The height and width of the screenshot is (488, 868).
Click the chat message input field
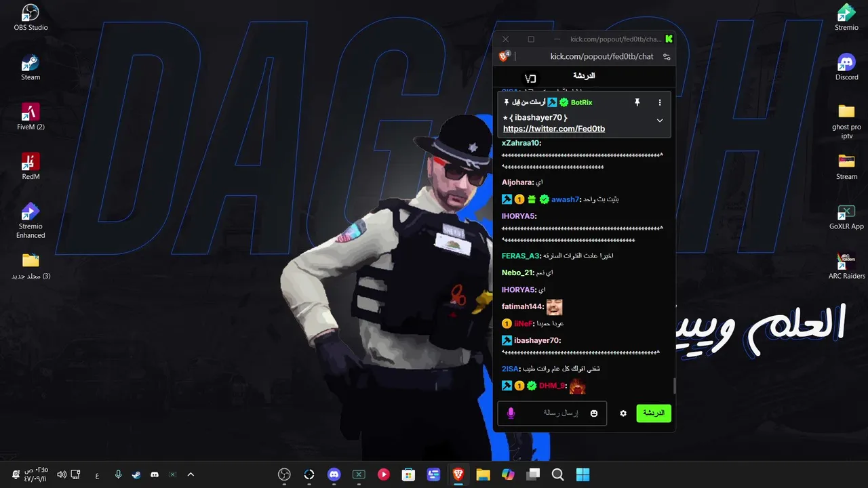coord(551,413)
